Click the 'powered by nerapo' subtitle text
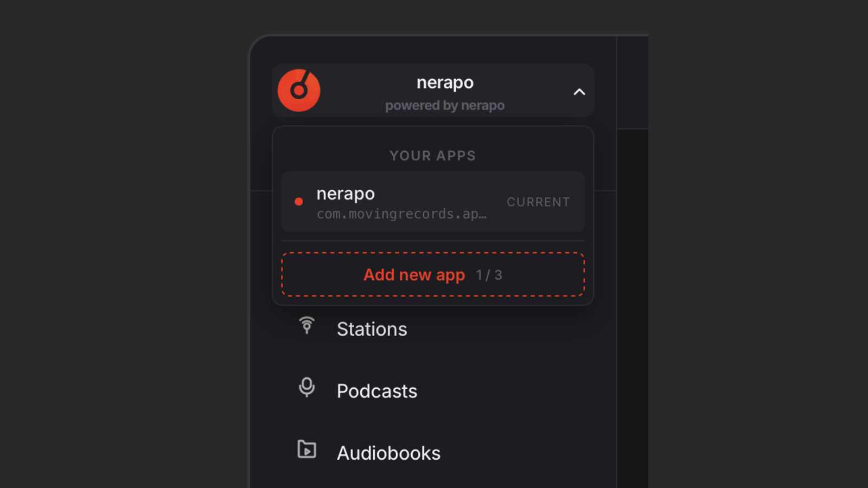The image size is (868, 488). [x=445, y=105]
